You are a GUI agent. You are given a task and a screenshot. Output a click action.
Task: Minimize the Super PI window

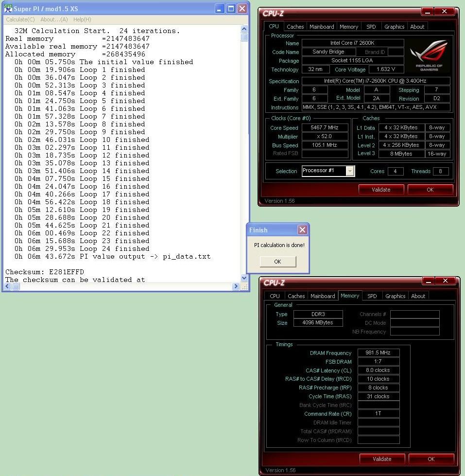219,8
